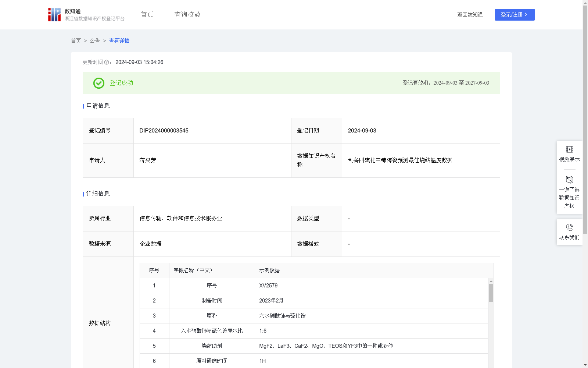The width and height of the screenshot is (588, 368).
Task: Click the 申请信息 section heading
Action: point(98,106)
